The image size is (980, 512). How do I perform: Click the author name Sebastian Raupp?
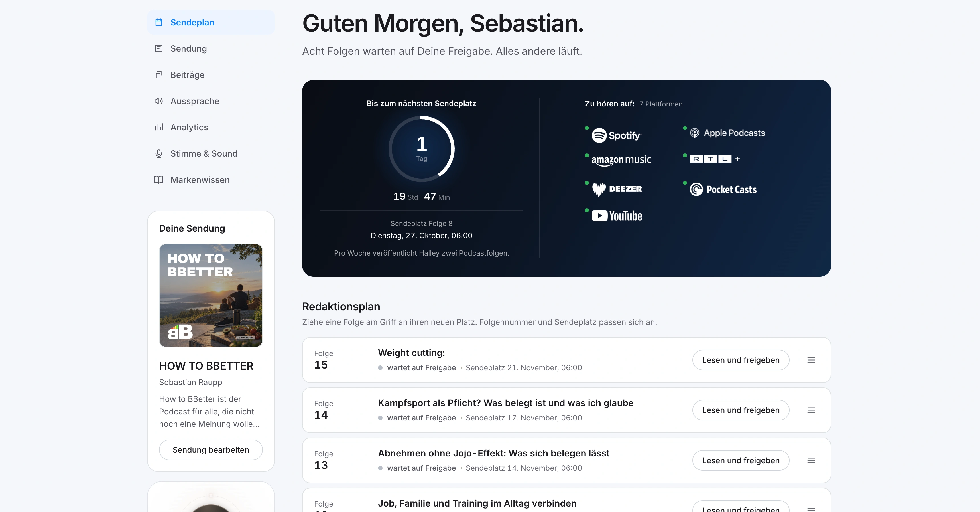click(x=191, y=382)
